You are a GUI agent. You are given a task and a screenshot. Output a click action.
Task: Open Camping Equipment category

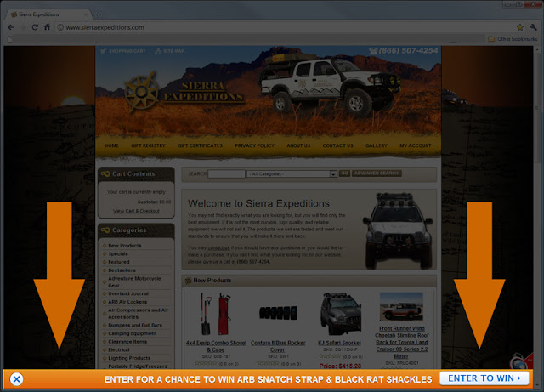coord(133,333)
